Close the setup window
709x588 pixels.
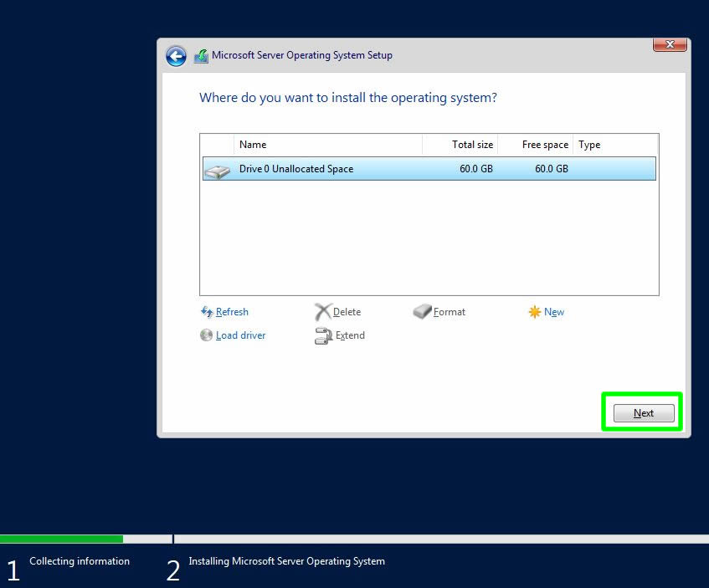(670, 45)
